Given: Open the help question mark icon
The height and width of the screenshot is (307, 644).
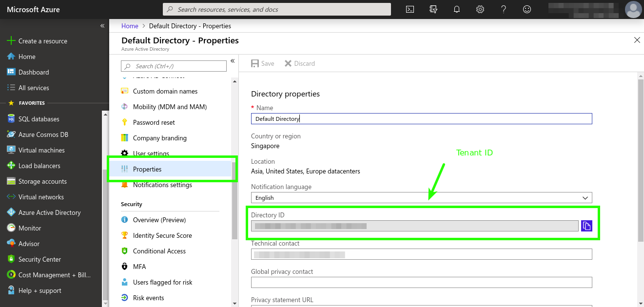Looking at the screenshot, I should coord(504,9).
